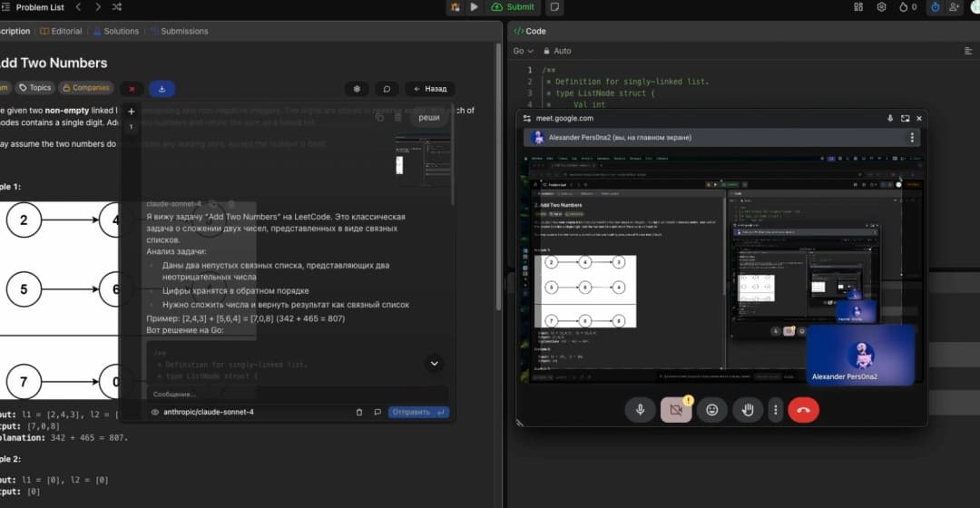980x508 pixels.
Task: Click the microphone indicator in Meet title bar
Action: tap(890, 118)
